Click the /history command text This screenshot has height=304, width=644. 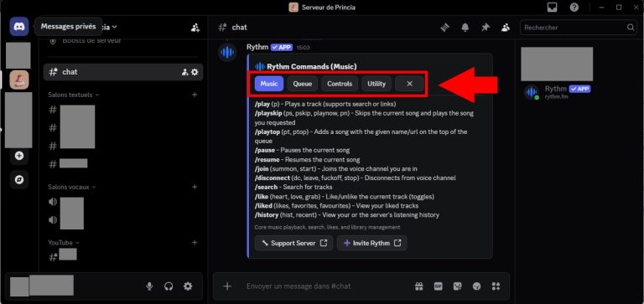coord(266,215)
